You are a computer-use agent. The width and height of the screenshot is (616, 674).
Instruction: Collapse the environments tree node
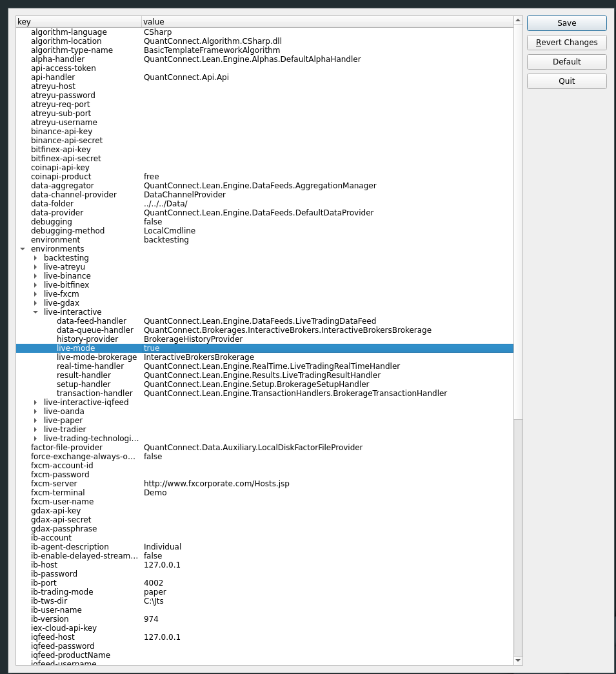(x=23, y=249)
